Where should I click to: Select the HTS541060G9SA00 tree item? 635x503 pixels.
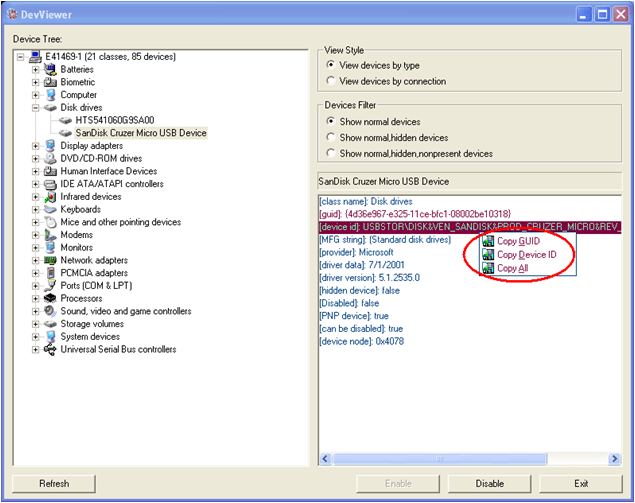click(115, 120)
